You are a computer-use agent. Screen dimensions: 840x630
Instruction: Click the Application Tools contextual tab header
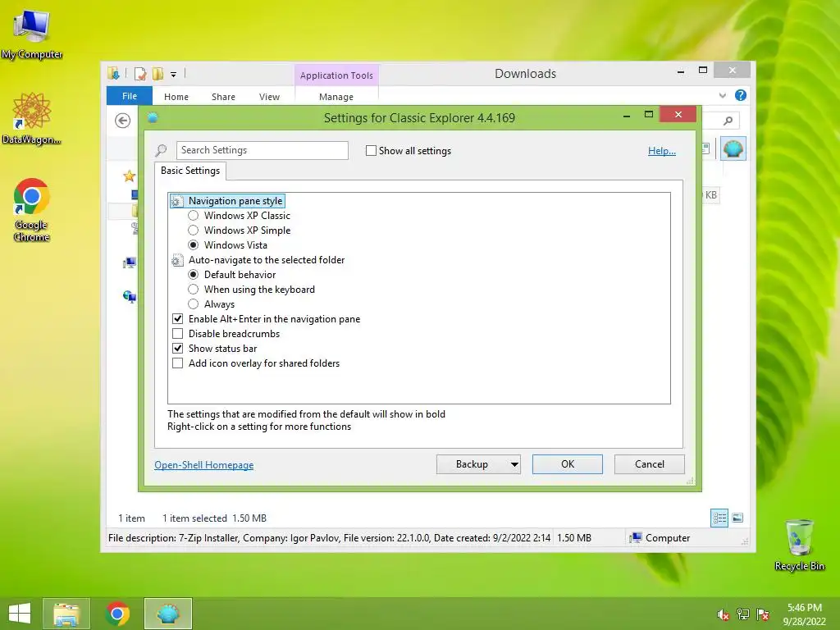click(336, 75)
